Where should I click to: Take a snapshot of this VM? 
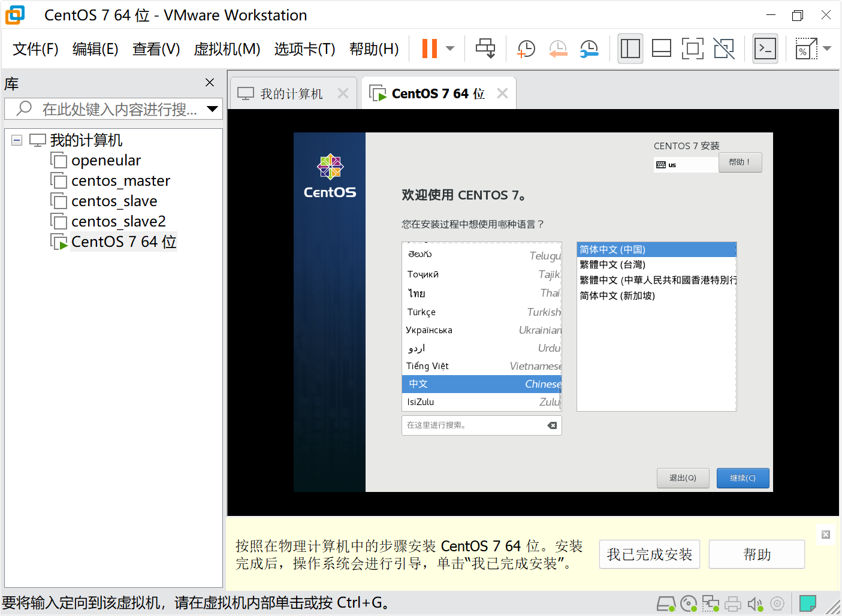pos(526,49)
